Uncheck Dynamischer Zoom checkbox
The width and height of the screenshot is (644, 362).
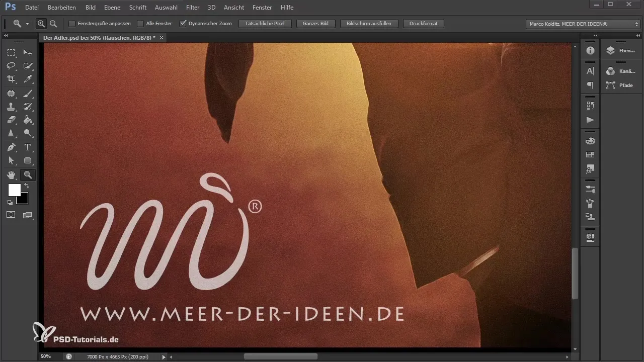point(183,24)
